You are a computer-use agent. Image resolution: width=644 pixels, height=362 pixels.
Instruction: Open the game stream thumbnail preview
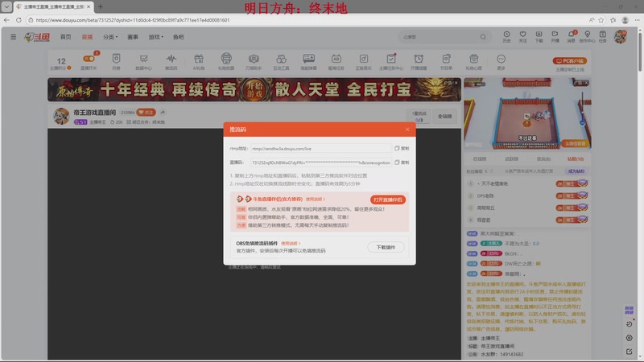click(527, 113)
